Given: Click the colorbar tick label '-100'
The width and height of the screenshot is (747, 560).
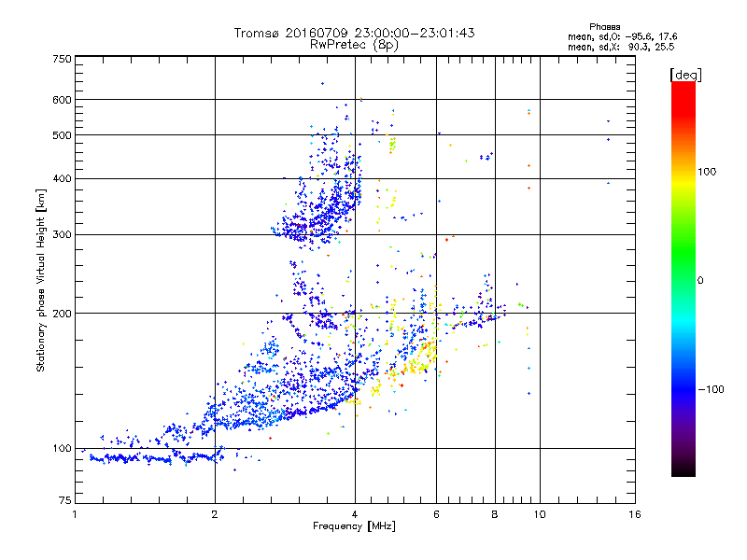Looking at the screenshot, I should tap(712, 389).
